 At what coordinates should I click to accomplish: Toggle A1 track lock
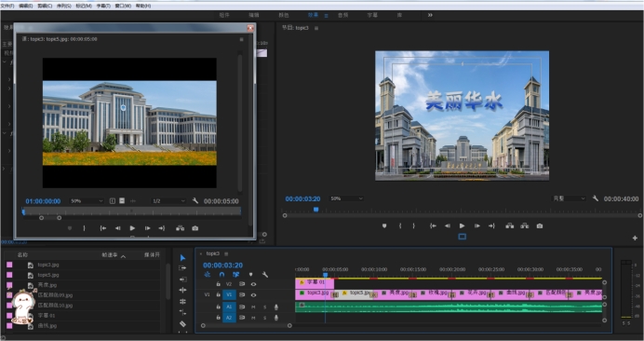218,307
